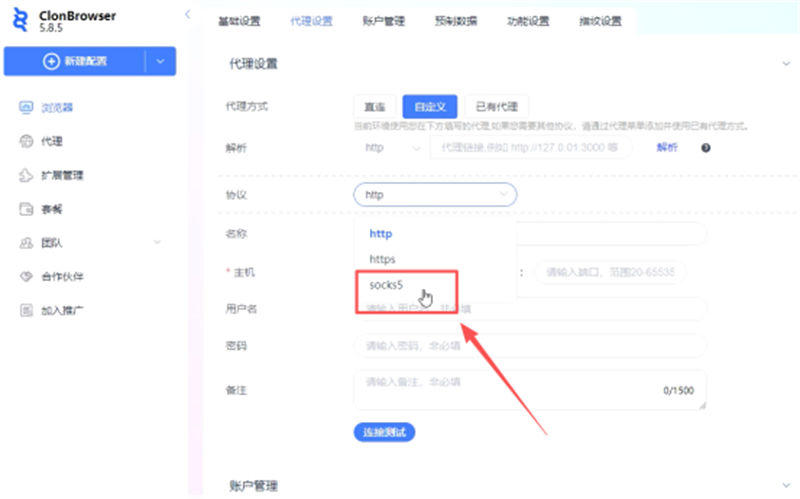Open 加入推广 document icon in sidebar
The width and height of the screenshot is (800, 499).
pos(26,310)
